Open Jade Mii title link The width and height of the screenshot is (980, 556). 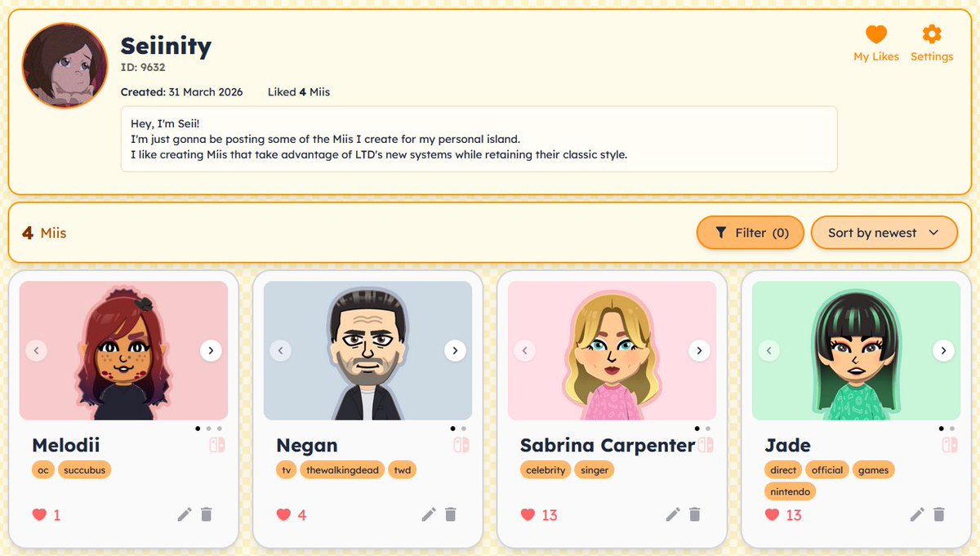788,446
